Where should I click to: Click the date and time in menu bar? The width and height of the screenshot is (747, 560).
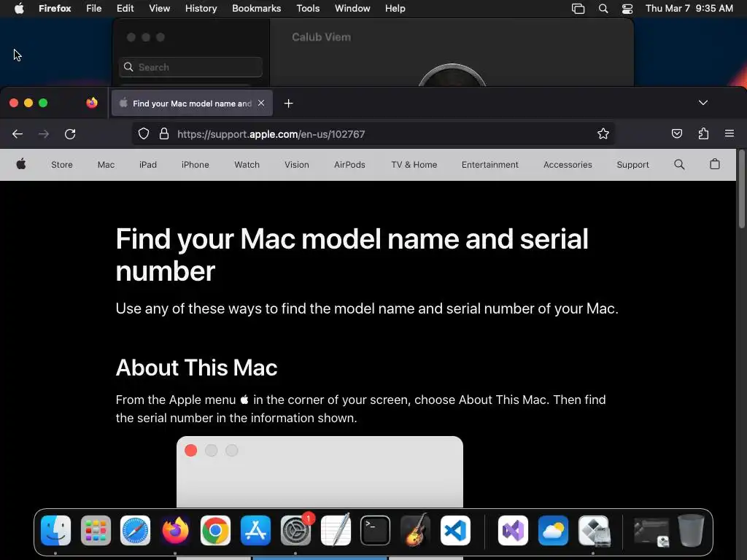tap(689, 8)
